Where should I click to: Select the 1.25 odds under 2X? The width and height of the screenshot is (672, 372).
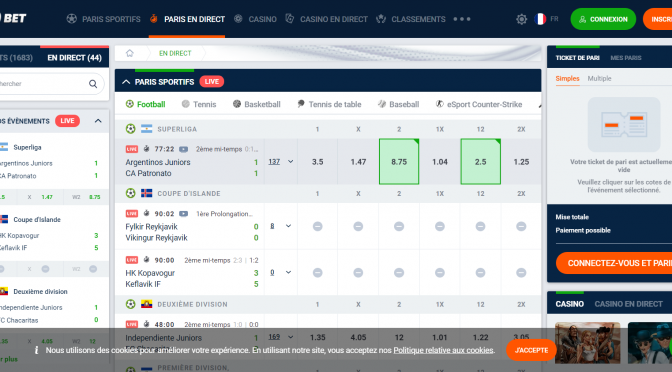click(521, 162)
